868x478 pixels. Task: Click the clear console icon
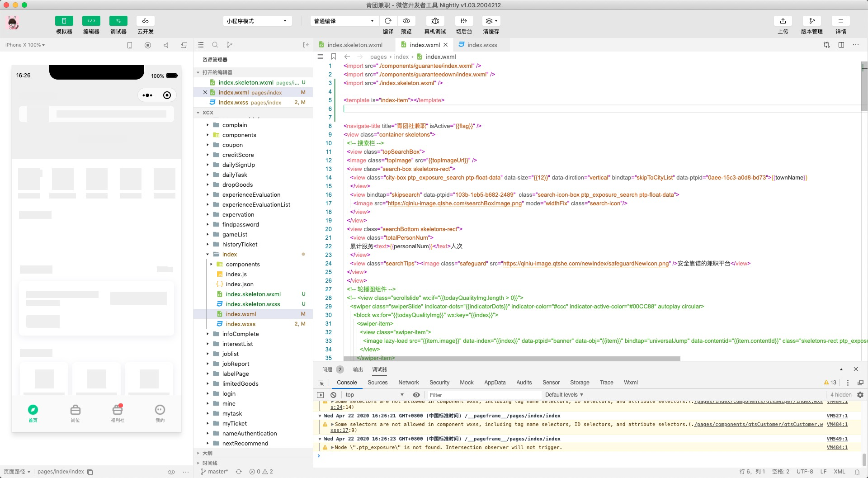(x=333, y=395)
